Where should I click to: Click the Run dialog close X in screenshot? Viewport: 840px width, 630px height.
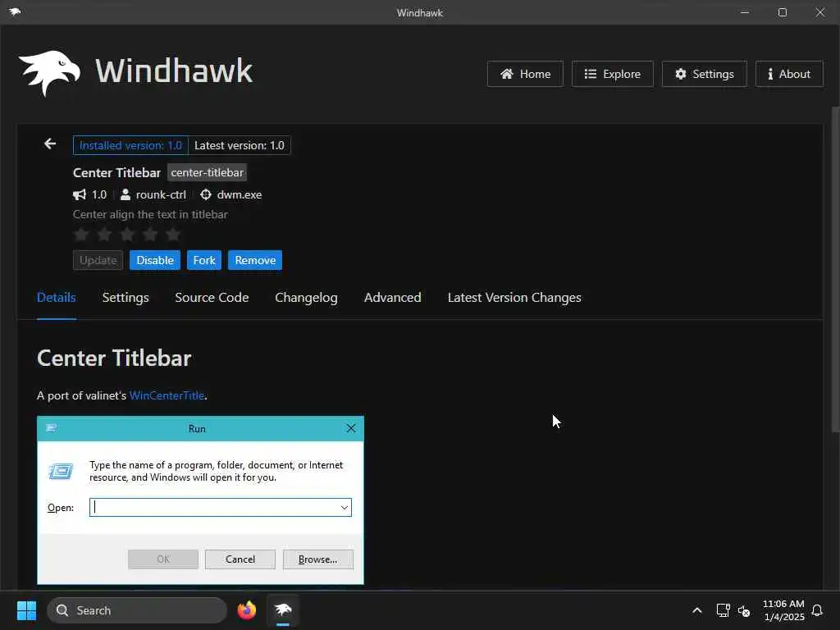(x=351, y=428)
